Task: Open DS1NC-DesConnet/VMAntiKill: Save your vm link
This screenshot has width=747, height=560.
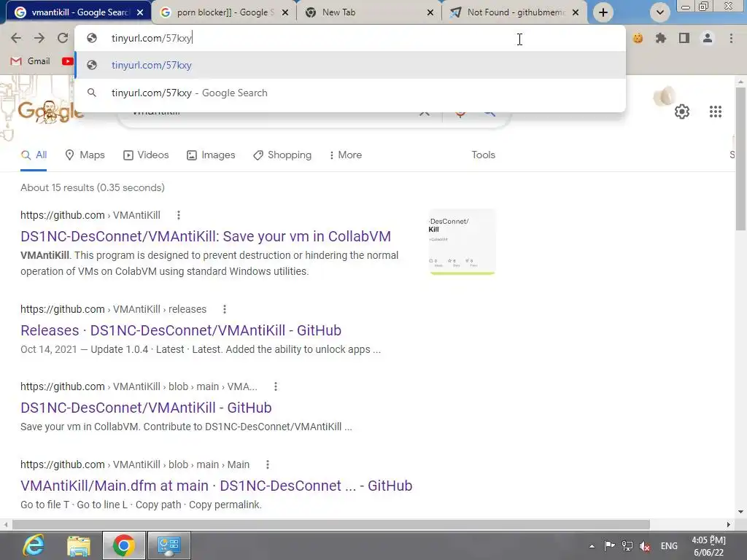Action: click(x=205, y=237)
